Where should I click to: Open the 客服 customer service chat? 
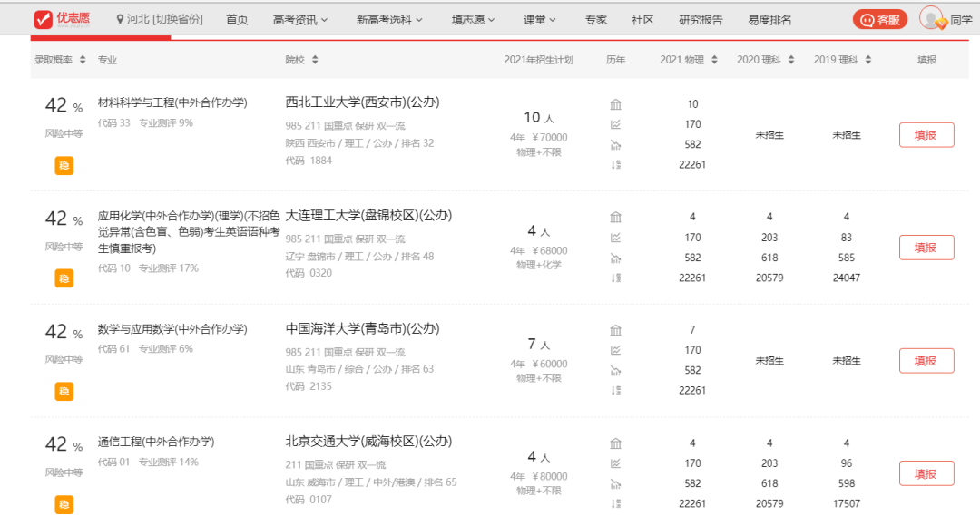(x=879, y=20)
